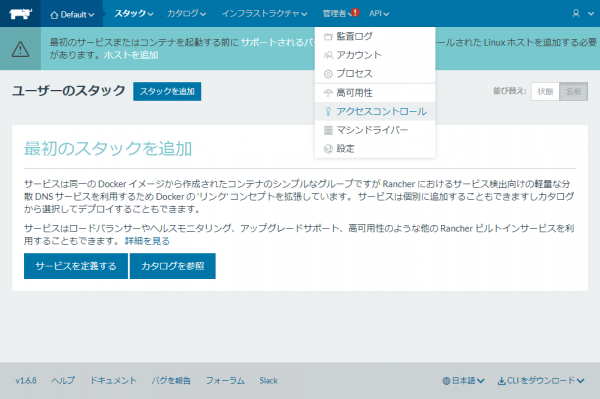The height and width of the screenshot is (399, 600).
Task: Select 監査ログ from the admin menu
Action: pos(375,36)
